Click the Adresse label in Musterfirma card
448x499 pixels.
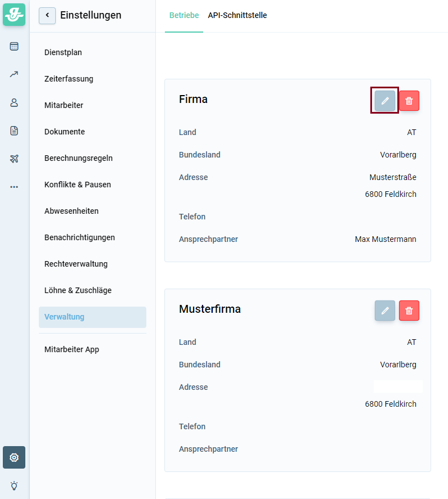193,386
